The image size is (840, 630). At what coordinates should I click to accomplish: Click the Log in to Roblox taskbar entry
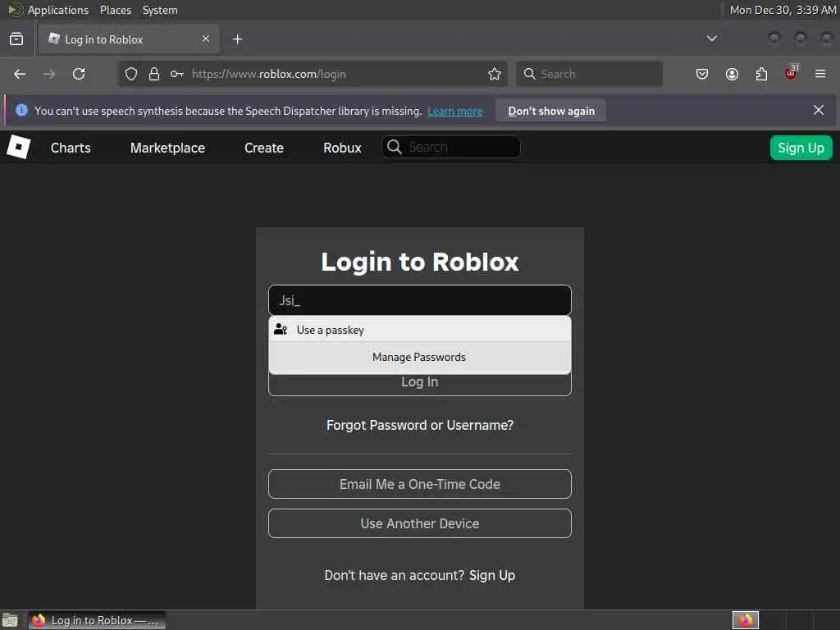pyautogui.click(x=97, y=620)
